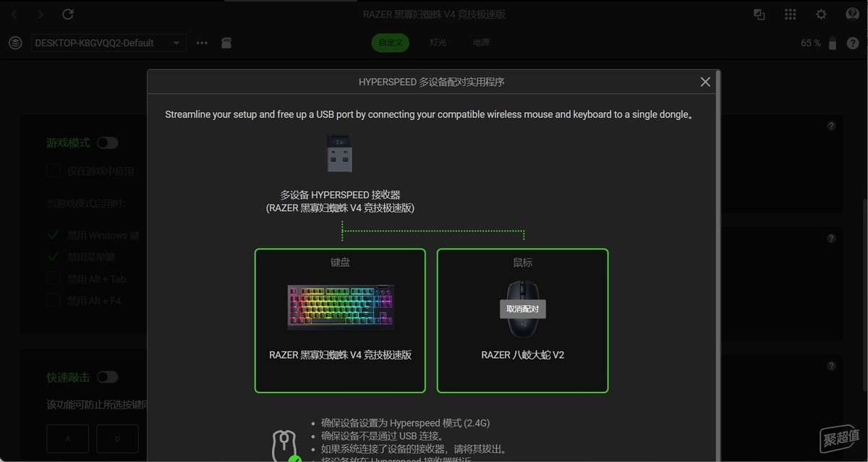Click the 取消配对 button on the mouse
The image size is (868, 462).
522,309
